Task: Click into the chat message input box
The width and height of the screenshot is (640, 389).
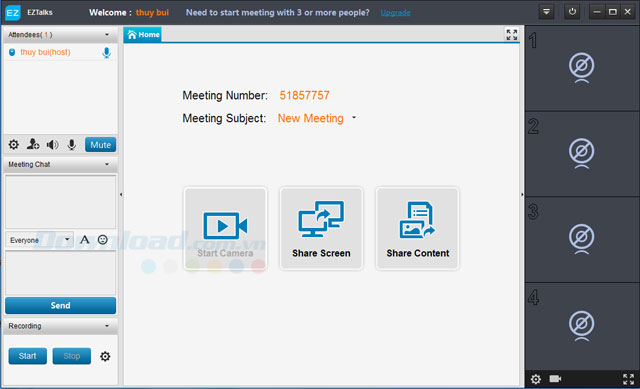Action: 60,273
